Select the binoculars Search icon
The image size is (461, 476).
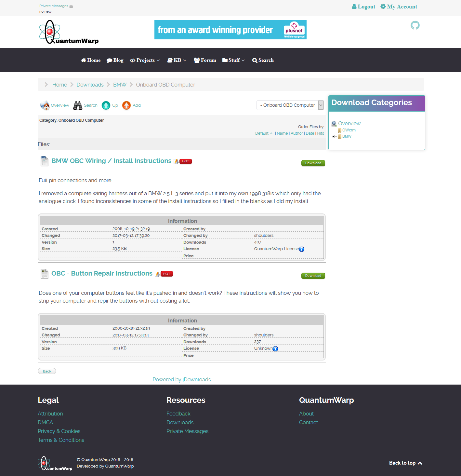78,105
